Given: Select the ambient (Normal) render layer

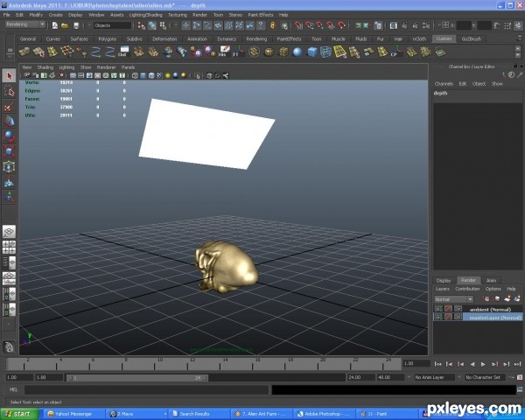Looking at the screenshot, I should (492, 309).
